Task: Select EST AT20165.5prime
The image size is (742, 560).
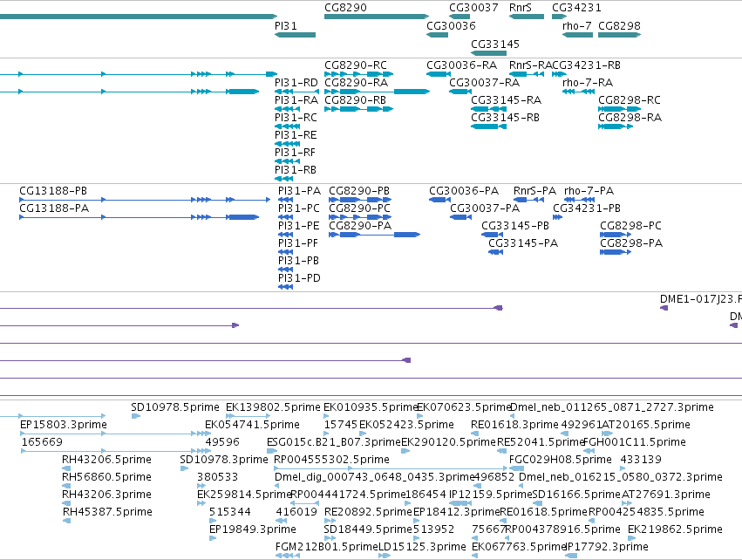Action: point(607,434)
